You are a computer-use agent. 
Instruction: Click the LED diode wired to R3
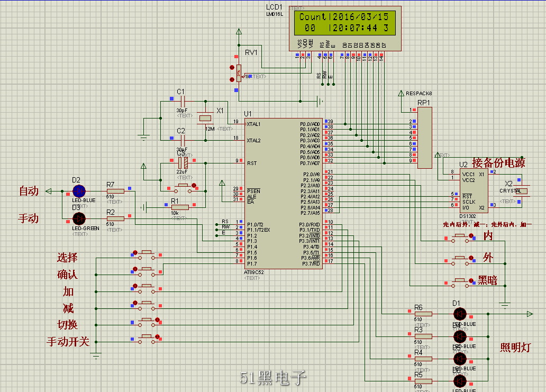point(460,336)
